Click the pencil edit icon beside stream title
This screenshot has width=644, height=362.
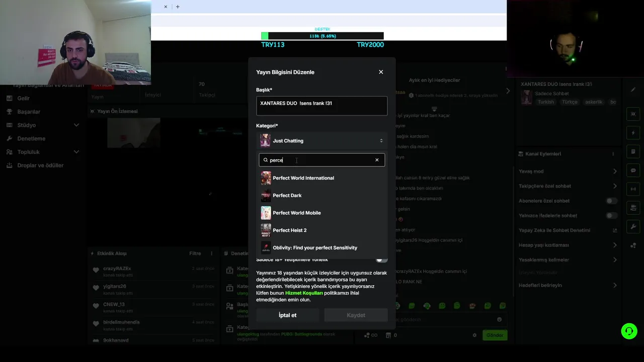point(633,89)
